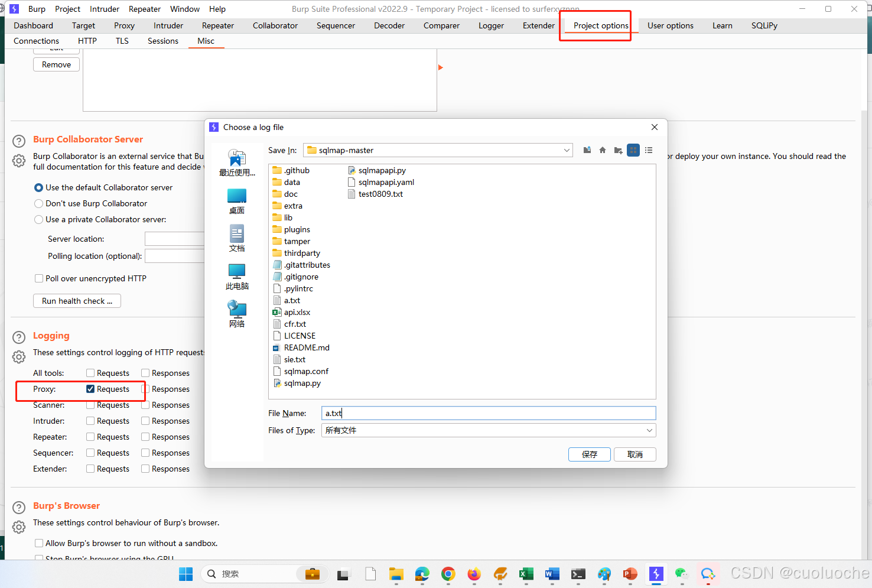
Task: Enable All tools Requests logging
Action: pyautogui.click(x=90, y=373)
